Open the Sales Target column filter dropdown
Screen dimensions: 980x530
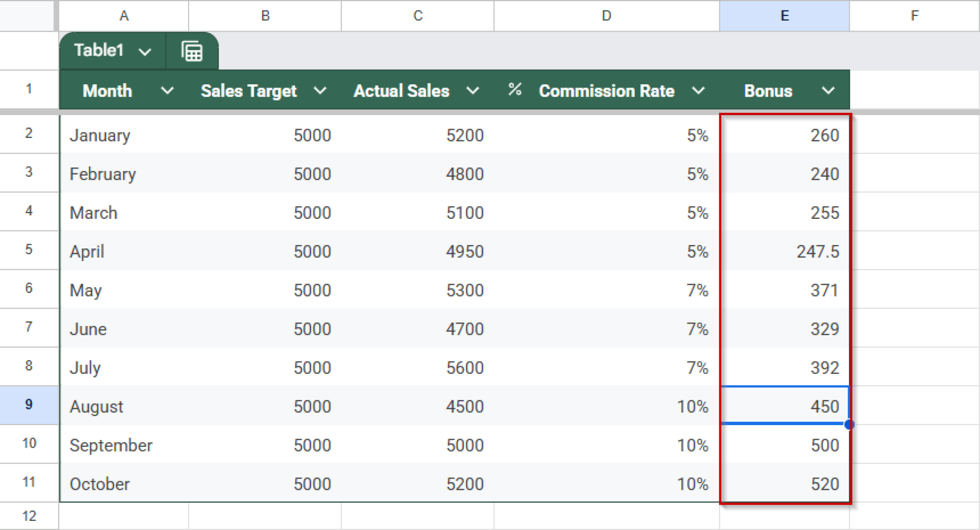(x=321, y=90)
